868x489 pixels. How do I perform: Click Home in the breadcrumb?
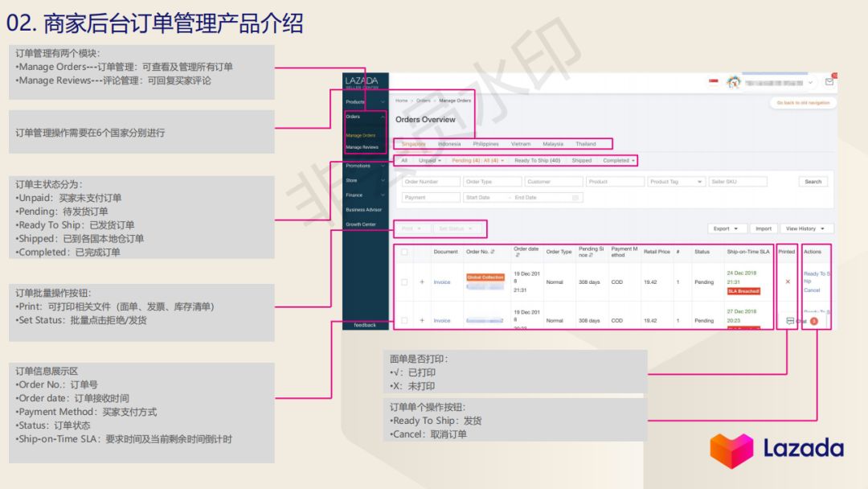(x=401, y=101)
